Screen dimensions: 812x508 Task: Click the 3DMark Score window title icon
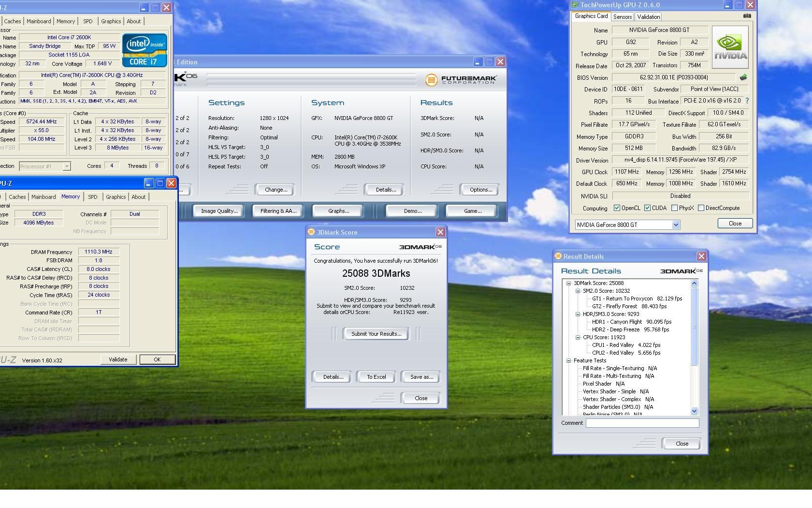(312, 232)
